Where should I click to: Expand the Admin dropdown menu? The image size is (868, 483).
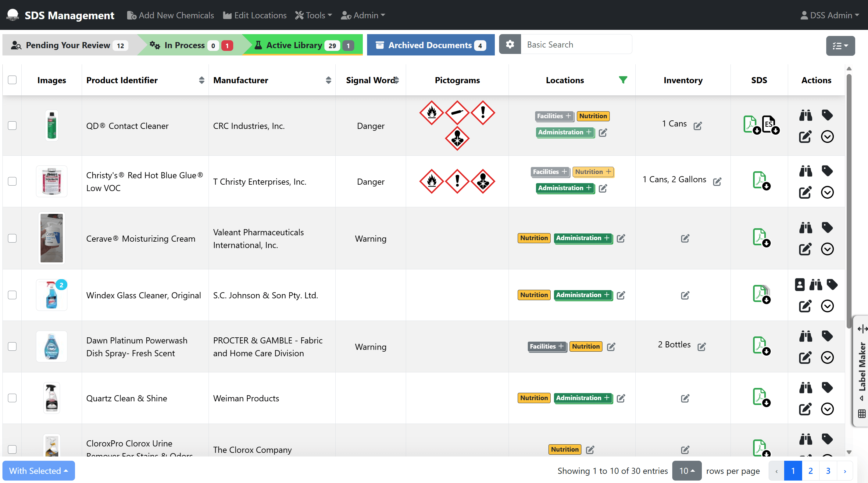[363, 15]
